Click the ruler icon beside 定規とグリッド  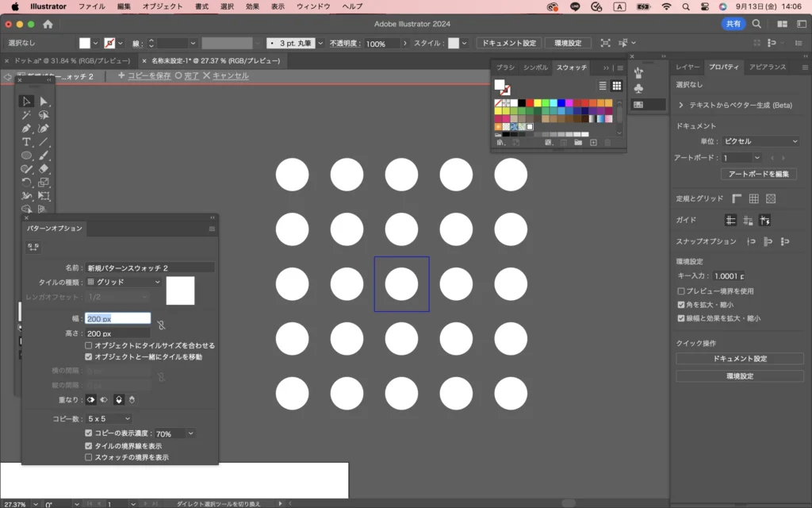pos(737,198)
